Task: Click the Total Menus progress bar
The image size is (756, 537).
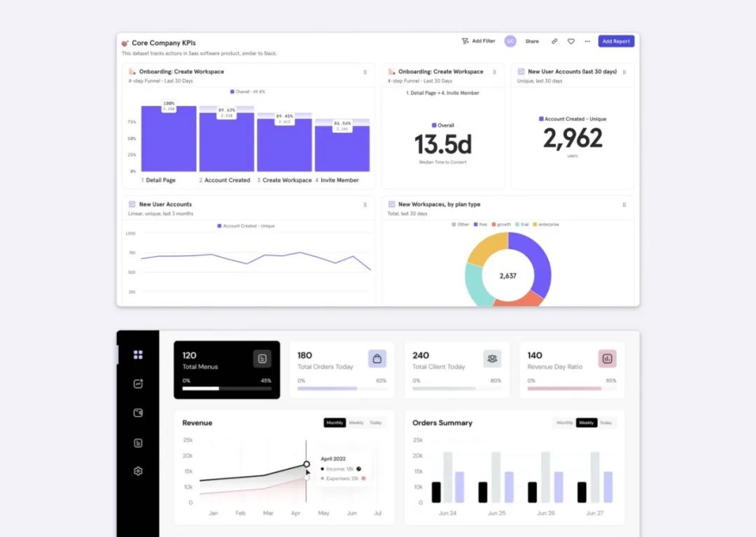Action: coord(227,389)
